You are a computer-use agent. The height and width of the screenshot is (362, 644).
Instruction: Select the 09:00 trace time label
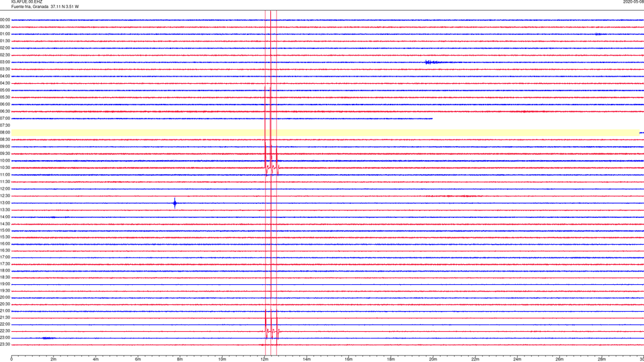point(5,147)
